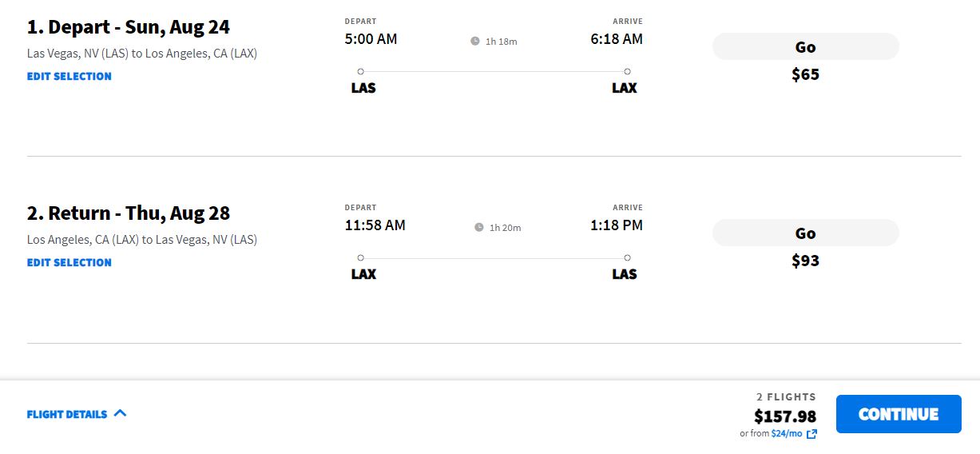Open the $24/mo financing link
This screenshot has width=980, height=454.
(x=787, y=433)
